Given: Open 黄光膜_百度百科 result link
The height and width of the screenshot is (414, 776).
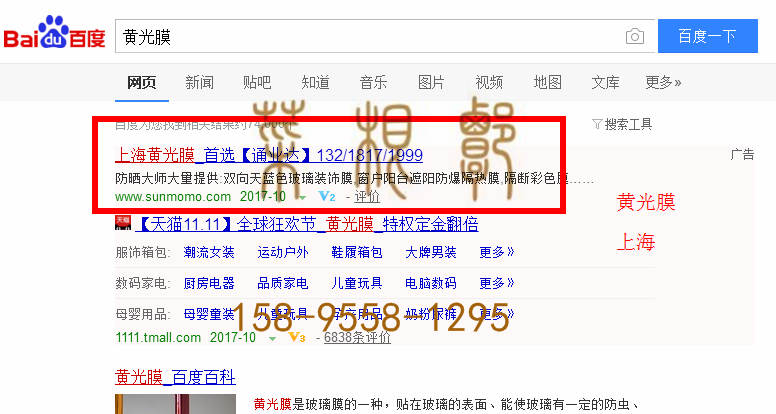Looking at the screenshot, I should pyautogui.click(x=175, y=377).
